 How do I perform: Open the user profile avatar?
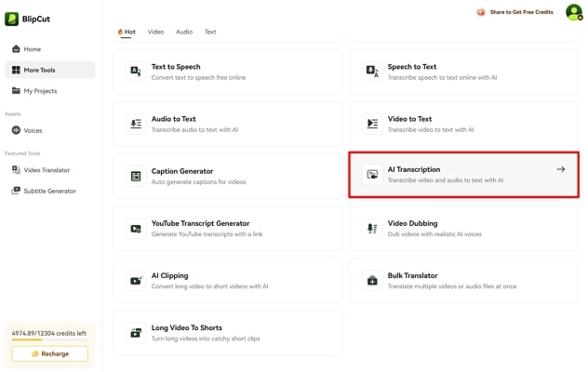pos(573,12)
